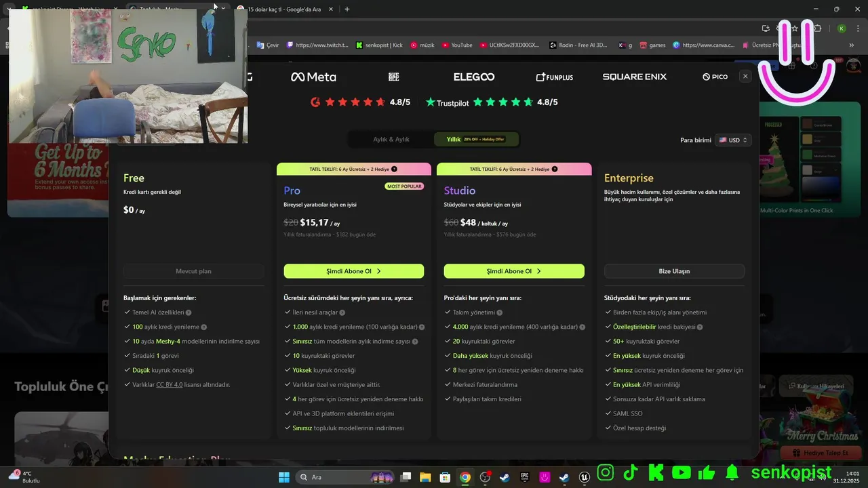This screenshot has height=488, width=868.
Task: Open games bookmark
Action: [652, 45]
